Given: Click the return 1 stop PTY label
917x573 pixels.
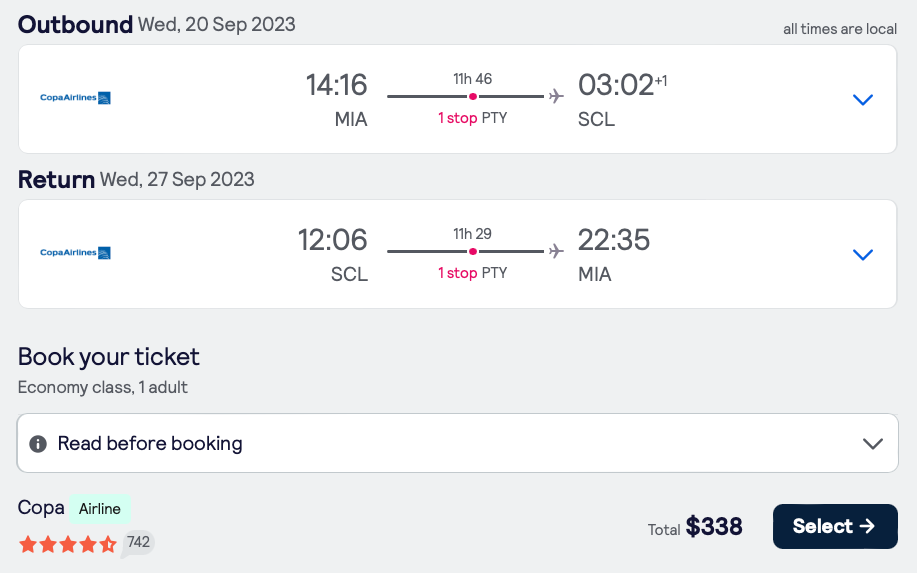Looking at the screenshot, I should coord(472,273).
